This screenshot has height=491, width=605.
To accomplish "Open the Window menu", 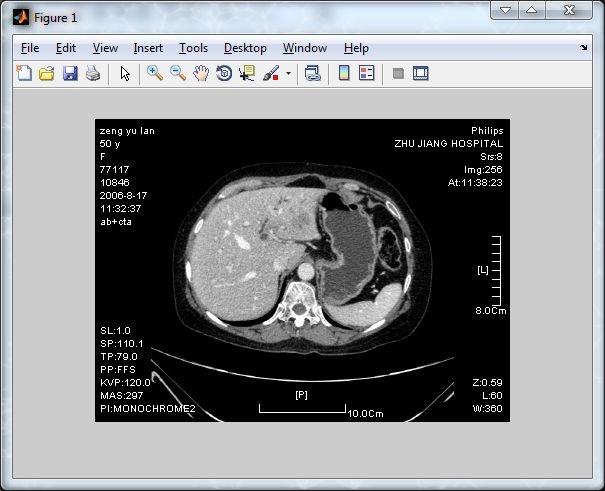I will pos(305,48).
